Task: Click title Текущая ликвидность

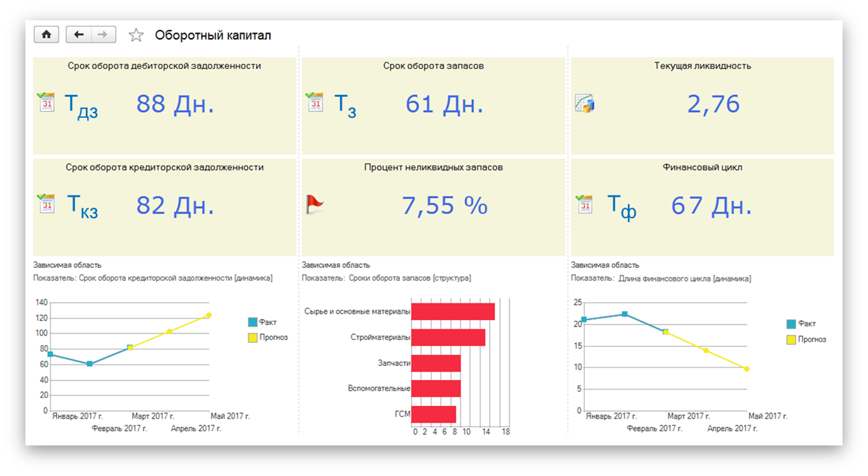Action: (x=703, y=66)
